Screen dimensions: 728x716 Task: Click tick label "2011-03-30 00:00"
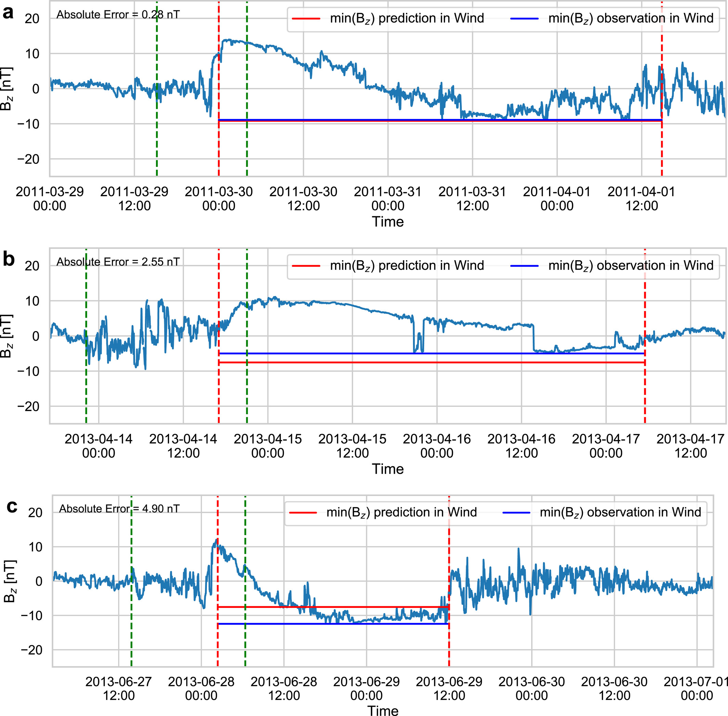219,198
